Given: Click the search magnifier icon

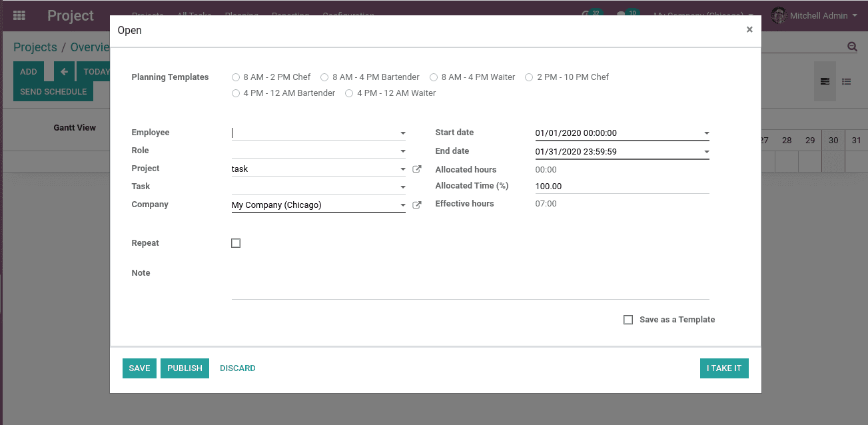Looking at the screenshot, I should [x=852, y=47].
